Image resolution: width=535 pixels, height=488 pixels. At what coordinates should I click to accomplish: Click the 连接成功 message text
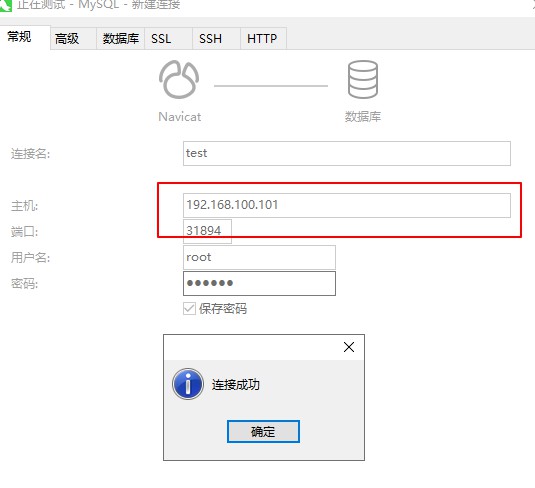pos(236,385)
